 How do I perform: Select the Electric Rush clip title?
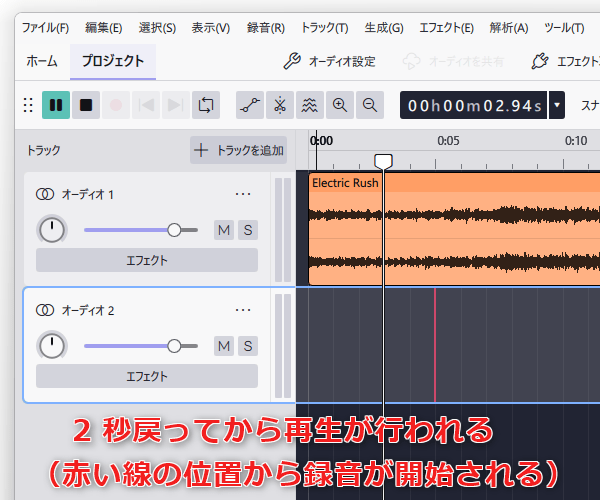click(345, 183)
